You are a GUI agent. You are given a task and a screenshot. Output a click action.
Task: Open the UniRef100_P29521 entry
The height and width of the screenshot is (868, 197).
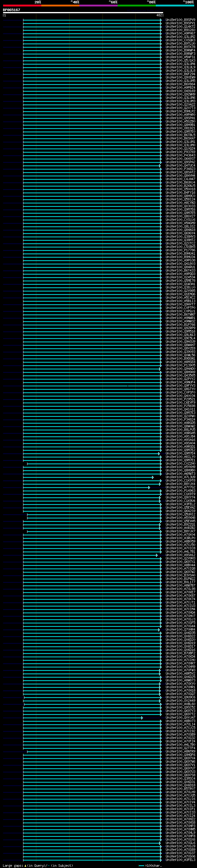click(180, 399)
